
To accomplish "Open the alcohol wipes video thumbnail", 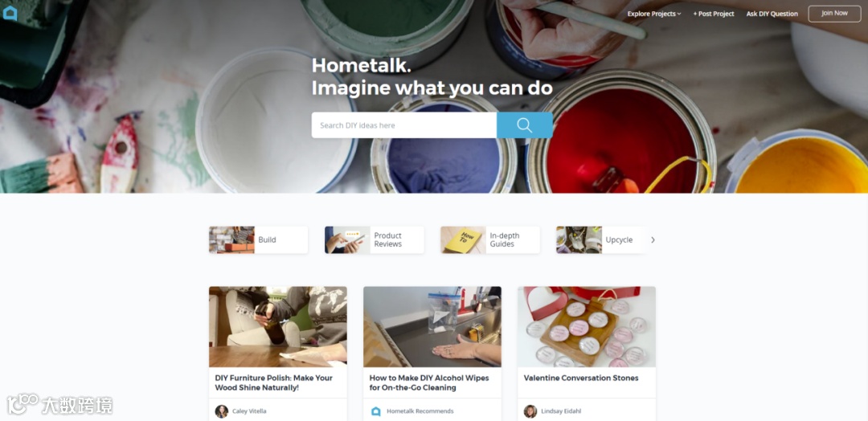I will (x=432, y=326).
